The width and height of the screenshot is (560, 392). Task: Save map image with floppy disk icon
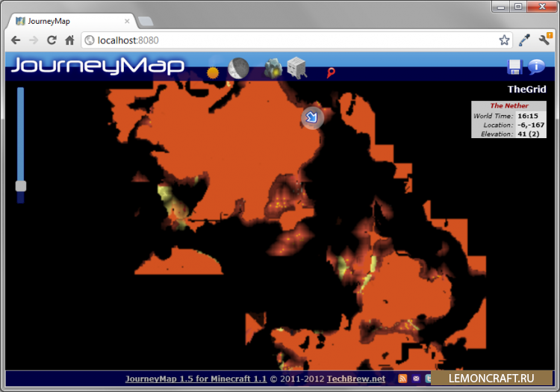[514, 67]
